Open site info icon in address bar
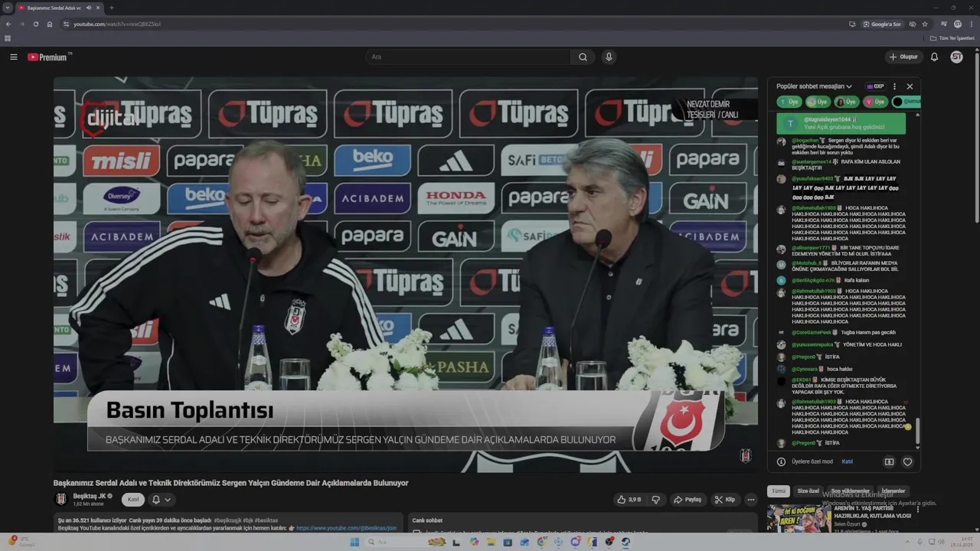 (x=66, y=24)
